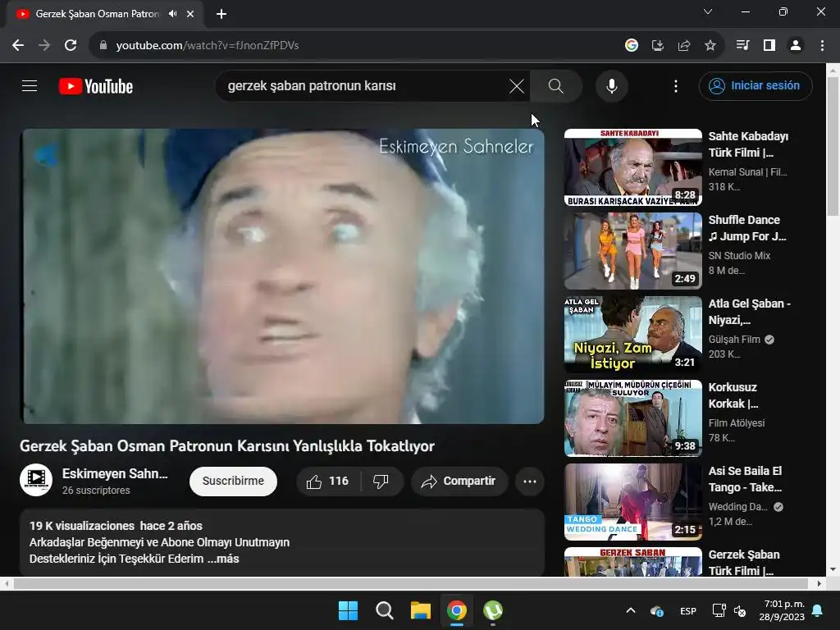840x630 pixels.
Task: Open File Explorer from taskbar
Action: coord(421,610)
